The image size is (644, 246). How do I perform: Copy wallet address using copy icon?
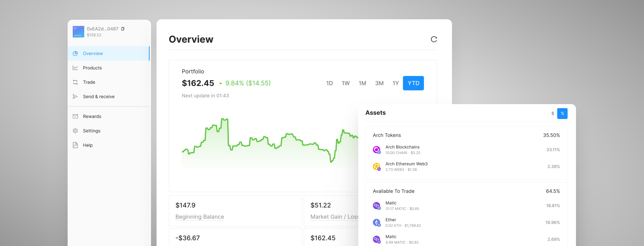tap(122, 29)
